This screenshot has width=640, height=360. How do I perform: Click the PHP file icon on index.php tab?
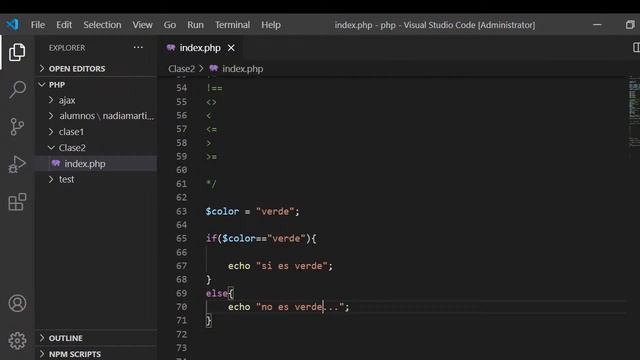pyautogui.click(x=171, y=48)
